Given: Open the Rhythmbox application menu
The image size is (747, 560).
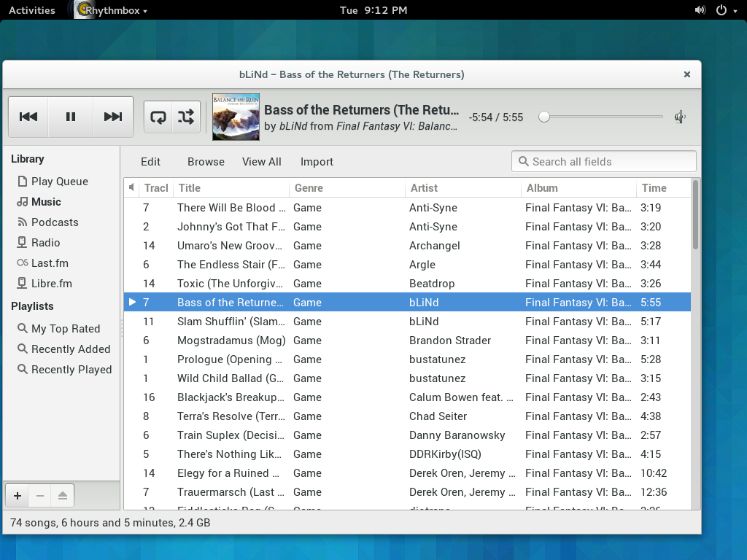Looking at the screenshot, I should coord(112,10).
